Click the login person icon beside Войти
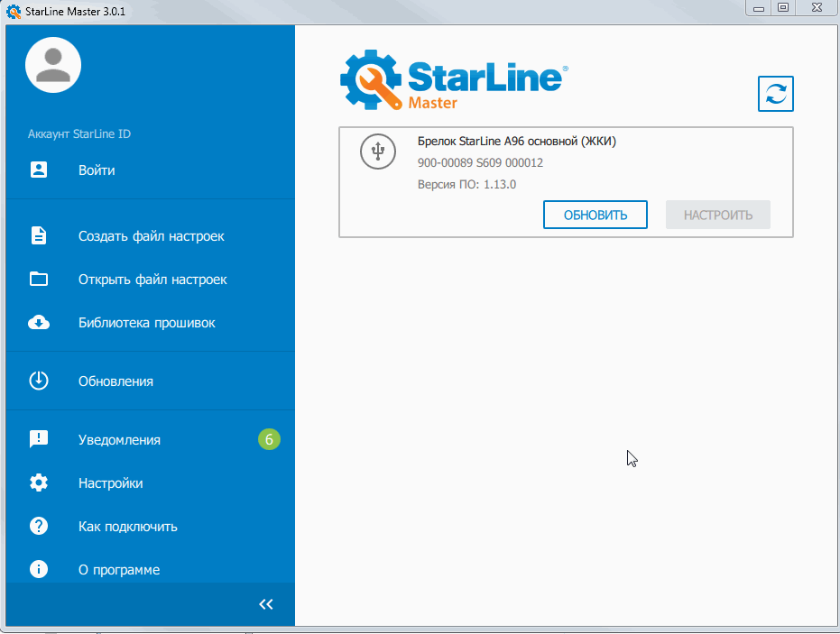 tap(39, 170)
